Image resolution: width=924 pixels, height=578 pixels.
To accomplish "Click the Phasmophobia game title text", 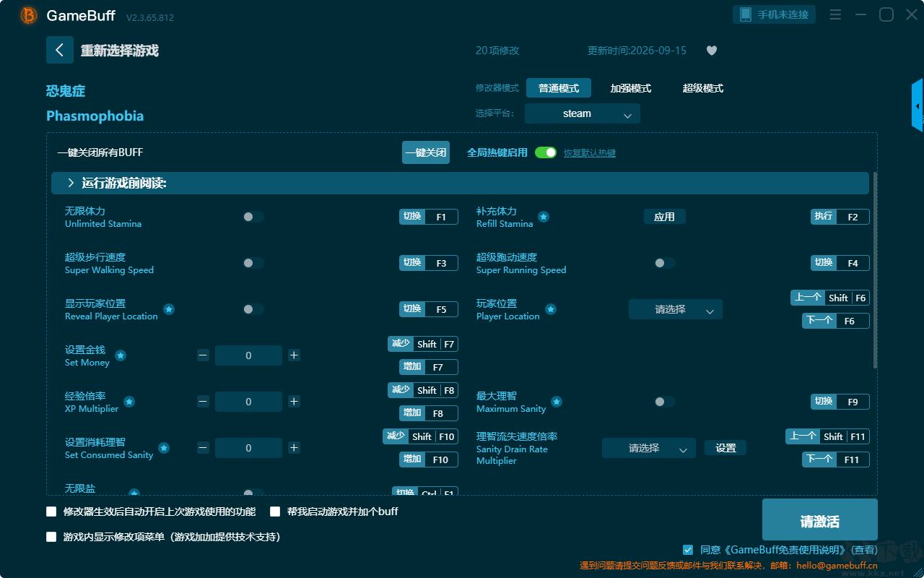I will [x=95, y=116].
